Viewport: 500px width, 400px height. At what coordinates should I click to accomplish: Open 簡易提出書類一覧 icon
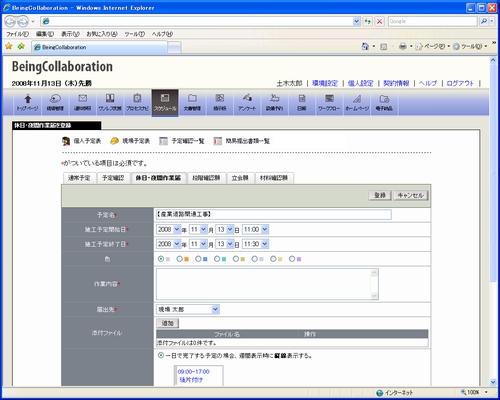click(x=218, y=141)
